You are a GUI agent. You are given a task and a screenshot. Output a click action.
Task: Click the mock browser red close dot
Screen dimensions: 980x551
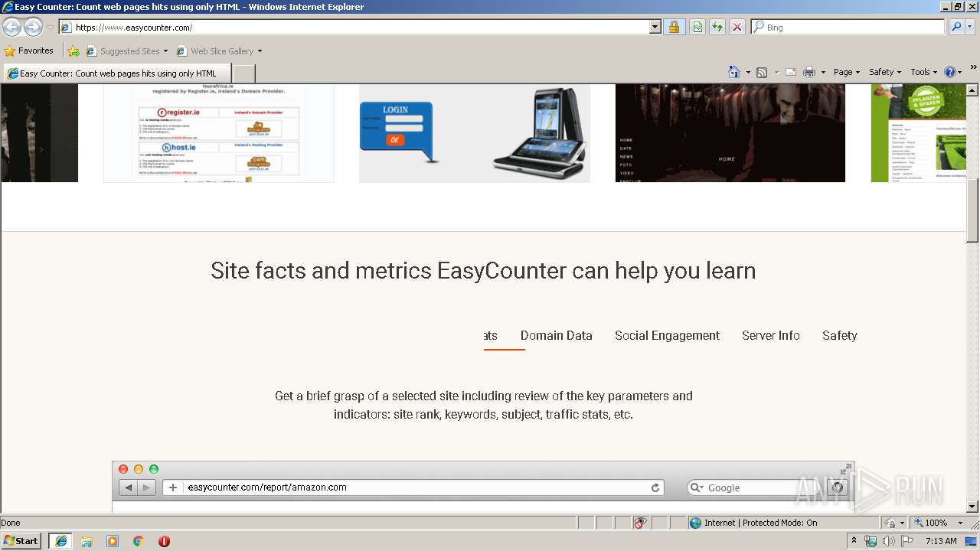[123, 469]
